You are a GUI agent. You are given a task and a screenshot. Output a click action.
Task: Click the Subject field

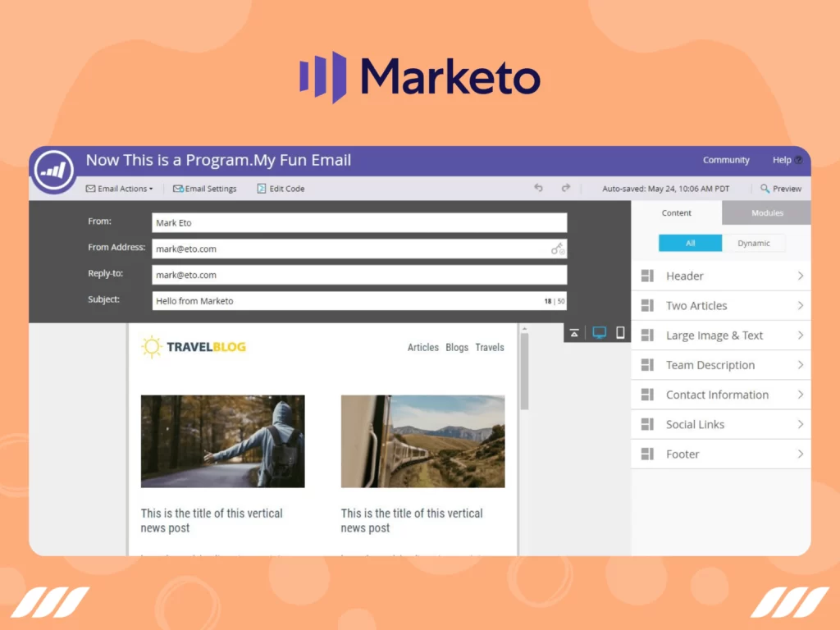[x=359, y=301]
